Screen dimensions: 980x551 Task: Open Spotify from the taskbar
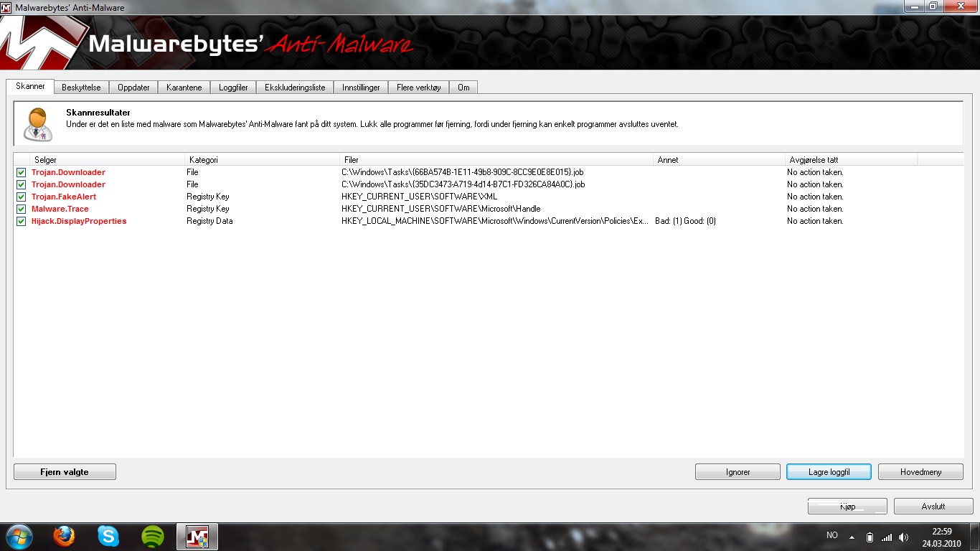[x=153, y=536]
